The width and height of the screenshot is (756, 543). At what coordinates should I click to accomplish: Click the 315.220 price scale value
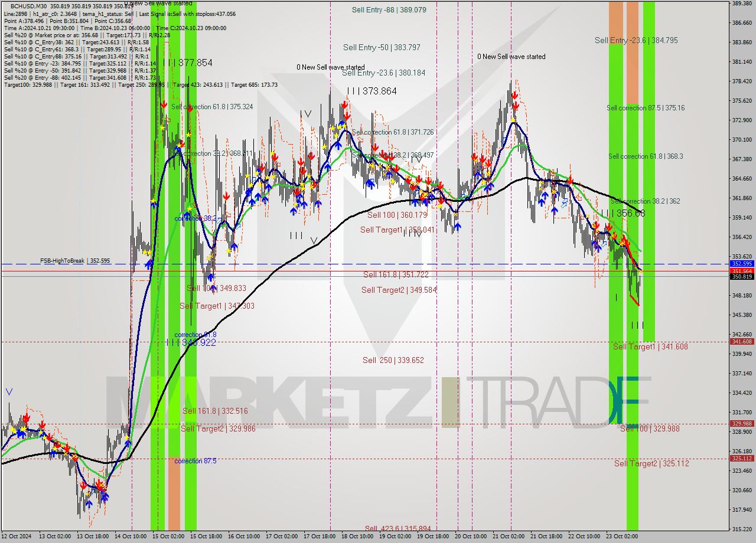click(x=741, y=529)
